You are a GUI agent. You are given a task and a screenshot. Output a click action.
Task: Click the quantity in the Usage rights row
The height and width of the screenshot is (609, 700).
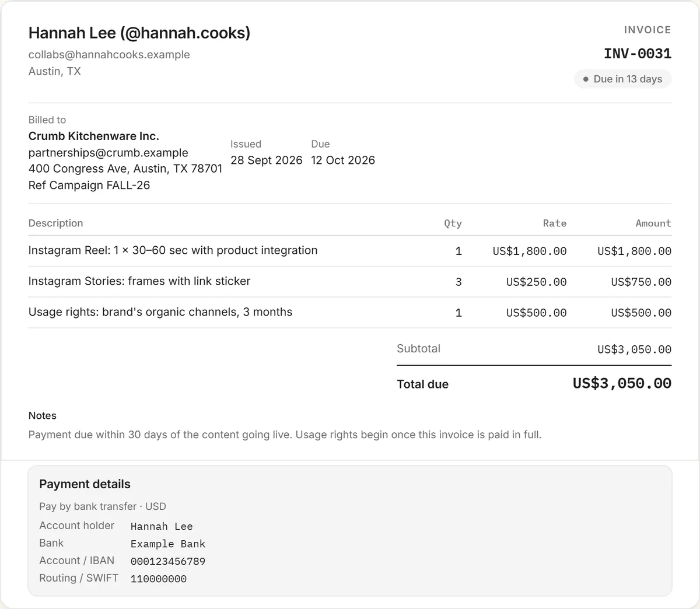(x=459, y=313)
